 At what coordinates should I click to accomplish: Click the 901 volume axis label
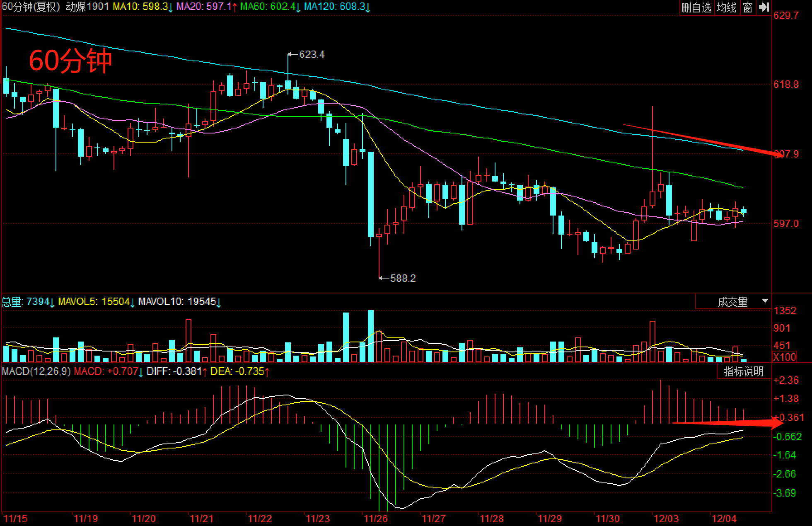(x=782, y=328)
